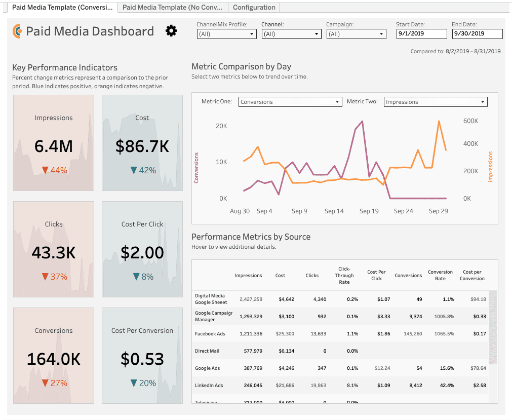
Task: Click the Impressions KPI card value
Action: pyautogui.click(x=54, y=146)
